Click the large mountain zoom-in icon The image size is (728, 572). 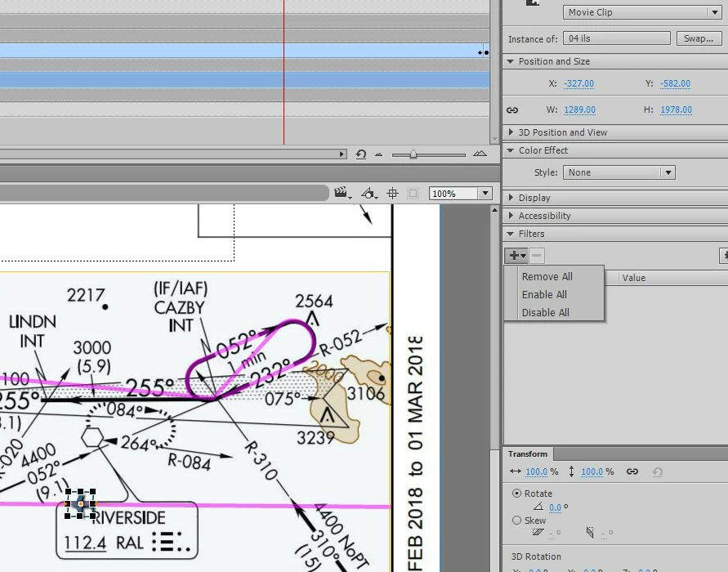point(480,154)
